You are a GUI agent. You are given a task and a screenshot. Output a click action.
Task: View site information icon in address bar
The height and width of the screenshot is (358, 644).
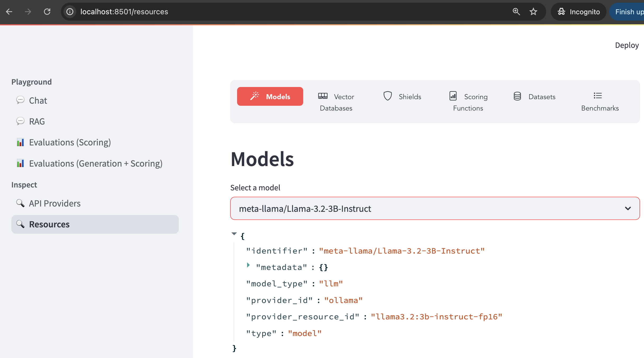click(x=70, y=12)
